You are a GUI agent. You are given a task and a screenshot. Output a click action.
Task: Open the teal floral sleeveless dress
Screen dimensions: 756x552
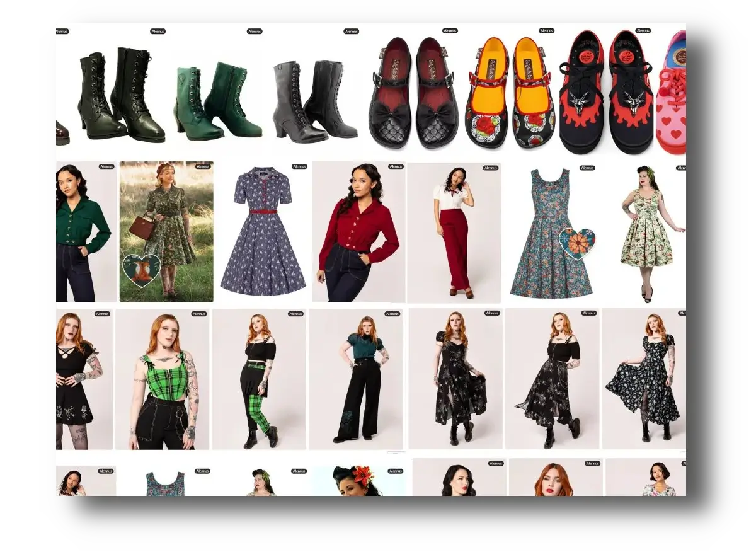pos(551,232)
